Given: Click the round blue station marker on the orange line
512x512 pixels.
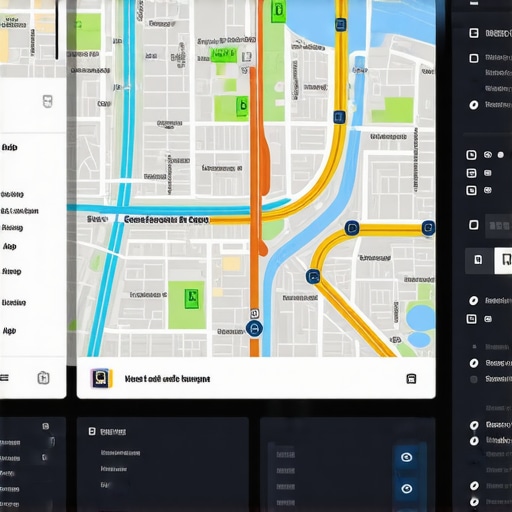Looking at the screenshot, I should click(254, 328).
